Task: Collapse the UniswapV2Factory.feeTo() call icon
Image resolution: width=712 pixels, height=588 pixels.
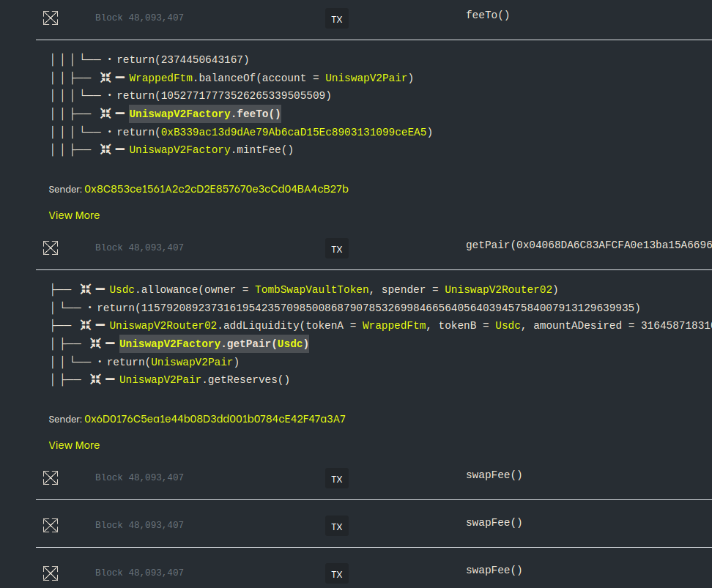Action: [105, 113]
